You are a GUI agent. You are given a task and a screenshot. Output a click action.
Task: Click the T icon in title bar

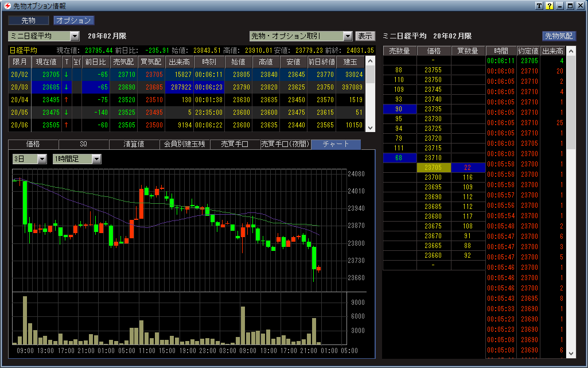point(539,6)
